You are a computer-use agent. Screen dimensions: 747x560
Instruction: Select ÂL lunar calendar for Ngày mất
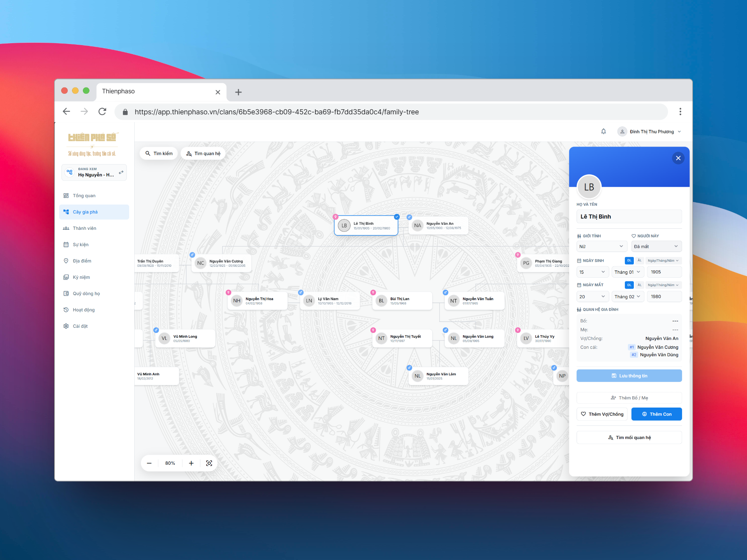point(639,285)
